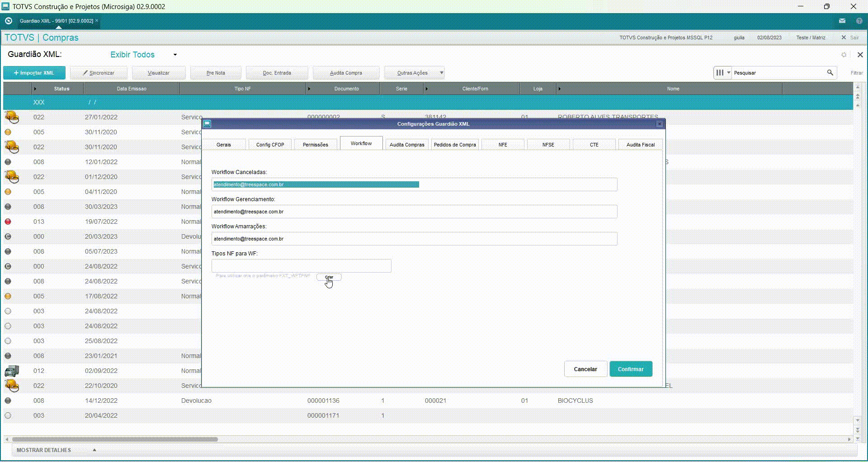Click the Cancelar button
Viewport: 868px width, 462px height.
pos(585,369)
